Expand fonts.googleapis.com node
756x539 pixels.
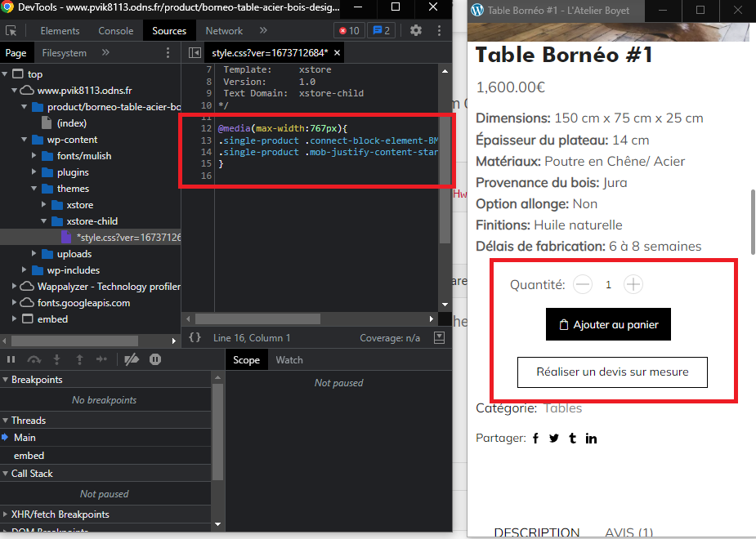pos(15,303)
